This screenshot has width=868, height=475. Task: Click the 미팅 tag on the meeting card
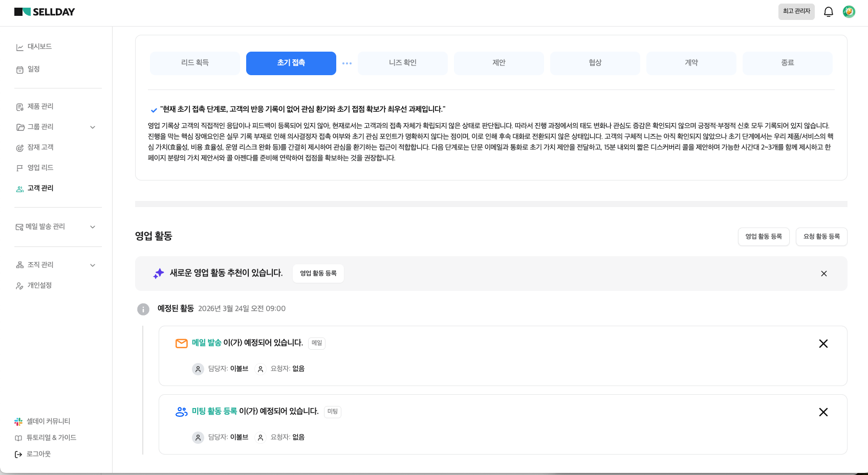click(x=333, y=412)
